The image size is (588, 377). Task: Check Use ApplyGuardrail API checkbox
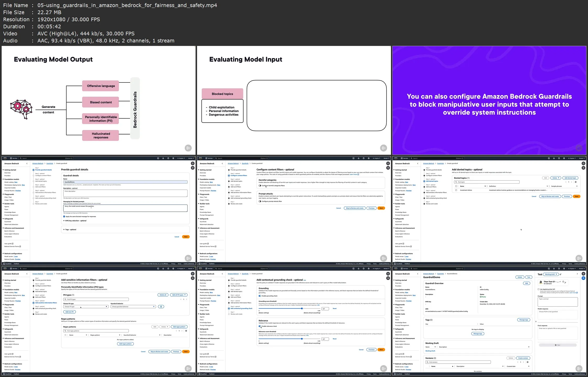(538, 289)
